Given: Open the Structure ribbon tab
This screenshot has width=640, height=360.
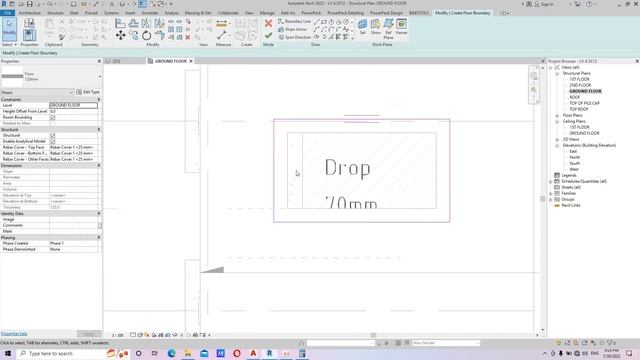Looking at the screenshot, I should tap(55, 13).
